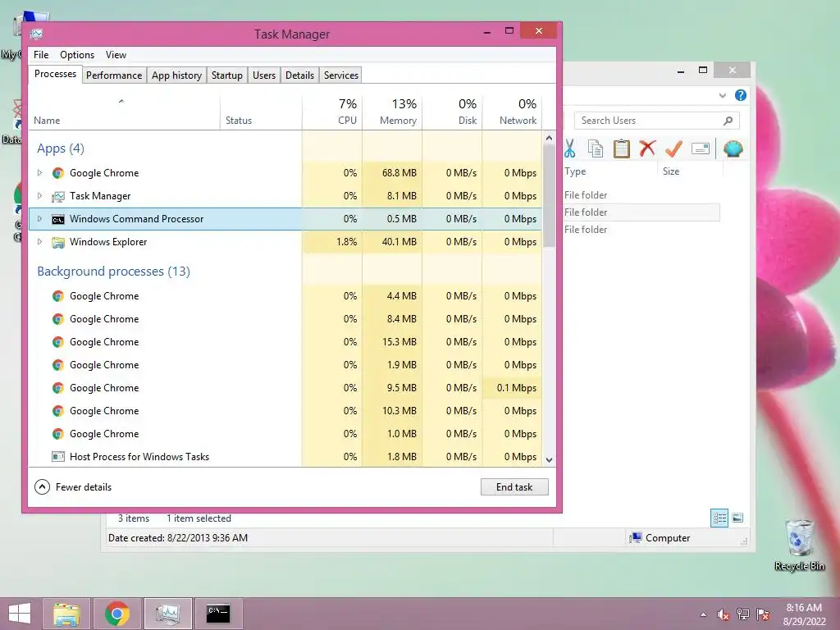Expand the Windows Command Processor row
Viewport: 840px width, 630px height.
click(x=39, y=219)
